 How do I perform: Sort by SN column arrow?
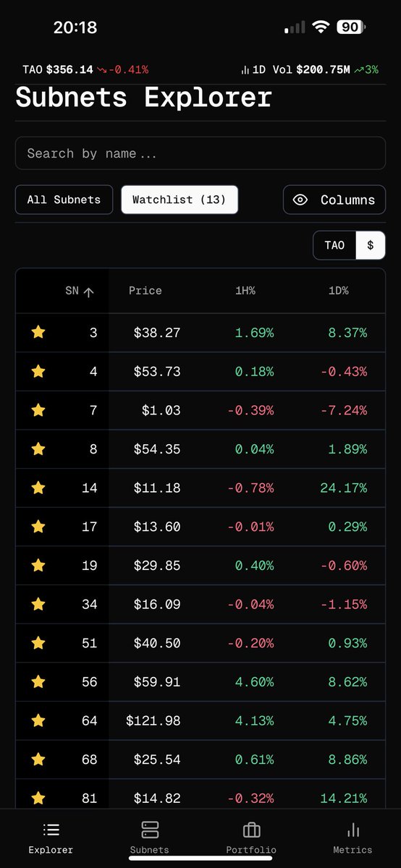[x=89, y=292]
